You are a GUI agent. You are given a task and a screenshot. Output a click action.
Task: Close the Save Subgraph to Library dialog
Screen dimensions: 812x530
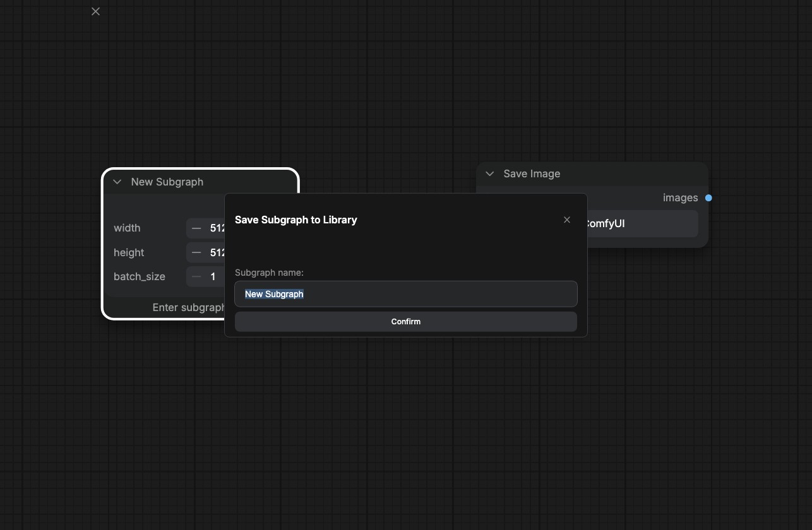[566, 220]
